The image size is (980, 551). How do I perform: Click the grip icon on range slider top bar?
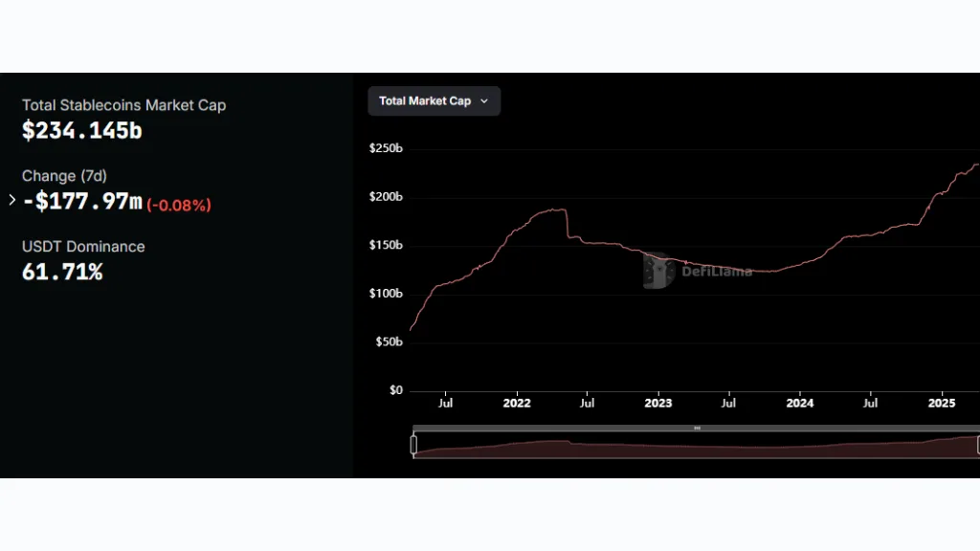[697, 428]
